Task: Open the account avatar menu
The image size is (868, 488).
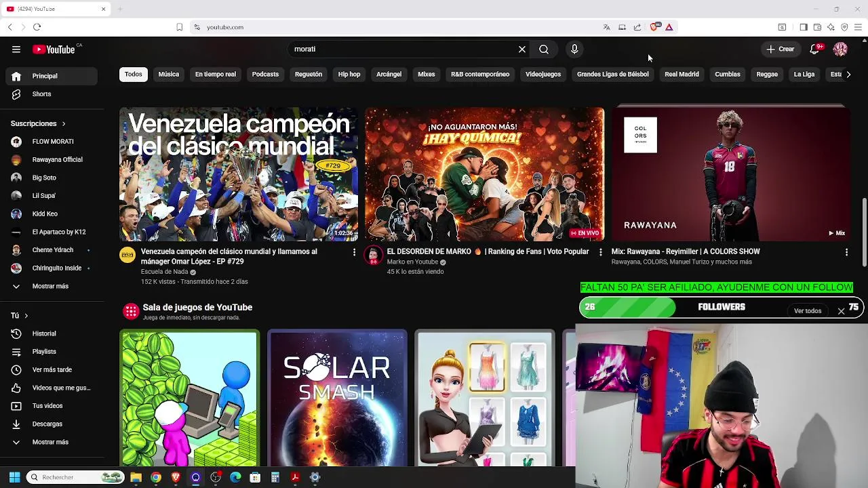Action: coord(840,49)
